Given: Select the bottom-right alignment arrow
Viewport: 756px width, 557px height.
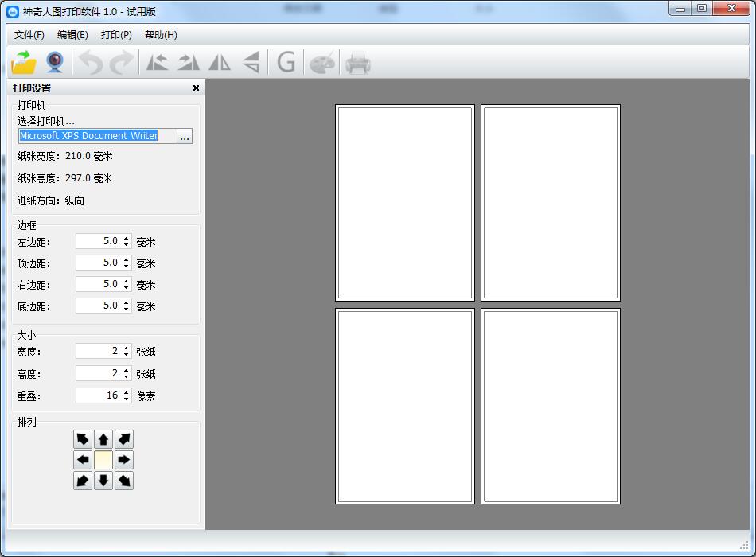Looking at the screenshot, I should [124, 481].
